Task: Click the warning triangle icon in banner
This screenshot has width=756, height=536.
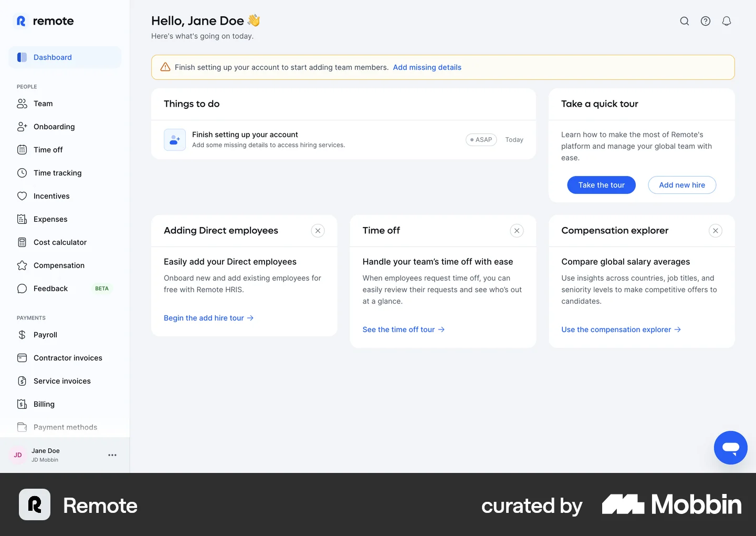Action: click(x=165, y=67)
